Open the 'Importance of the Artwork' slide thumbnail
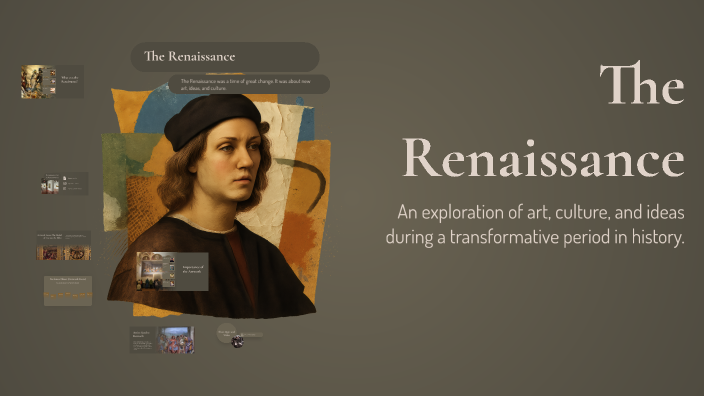The width and height of the screenshot is (704, 396). coord(172,271)
